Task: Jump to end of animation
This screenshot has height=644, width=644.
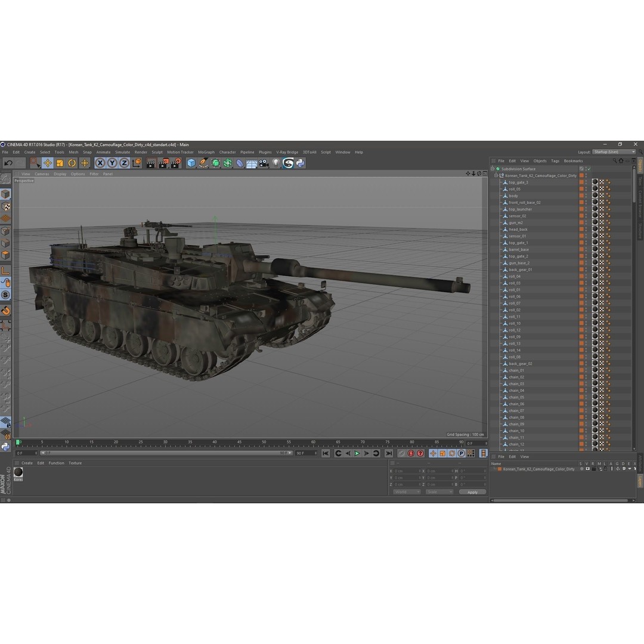Action: click(x=389, y=453)
